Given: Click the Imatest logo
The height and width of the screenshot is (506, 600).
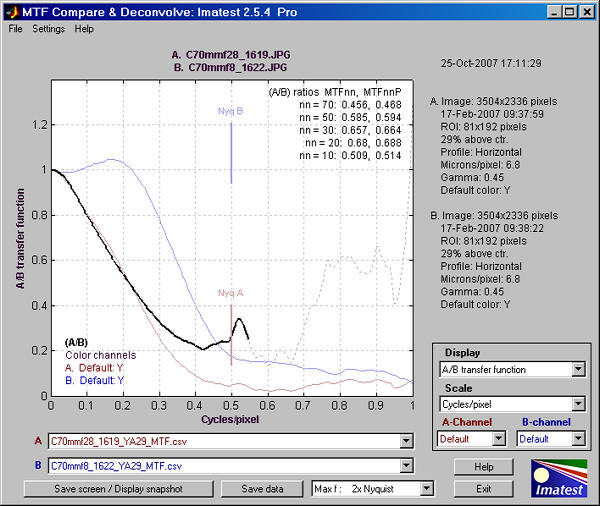Looking at the screenshot, I should click(559, 478).
